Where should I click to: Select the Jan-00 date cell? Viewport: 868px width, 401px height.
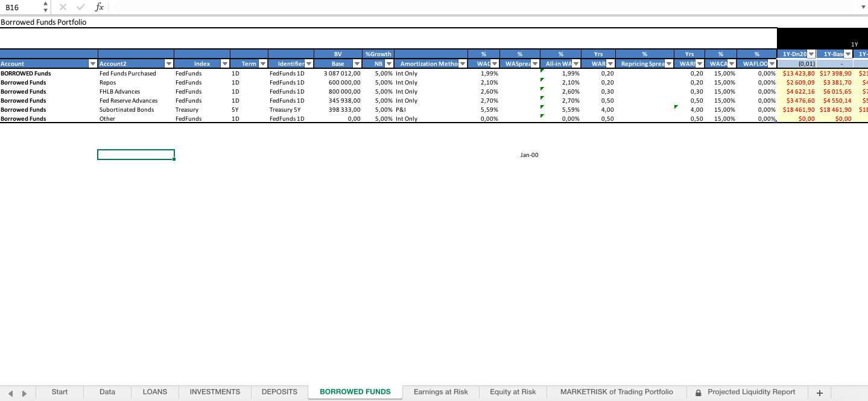coord(529,155)
